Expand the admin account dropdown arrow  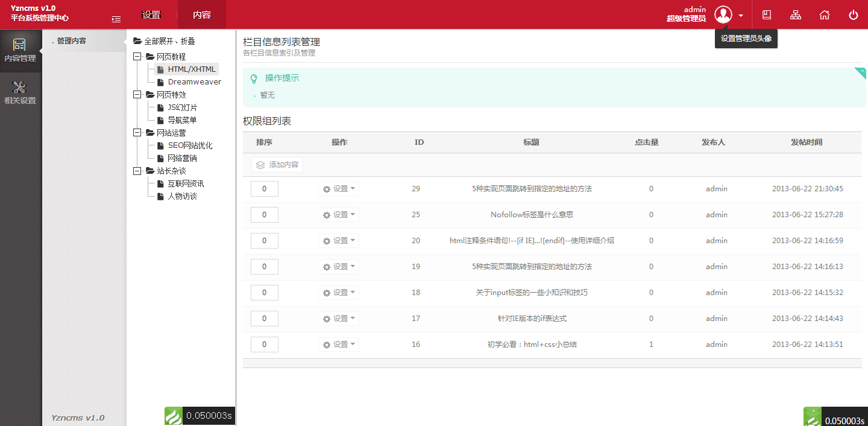pos(741,15)
